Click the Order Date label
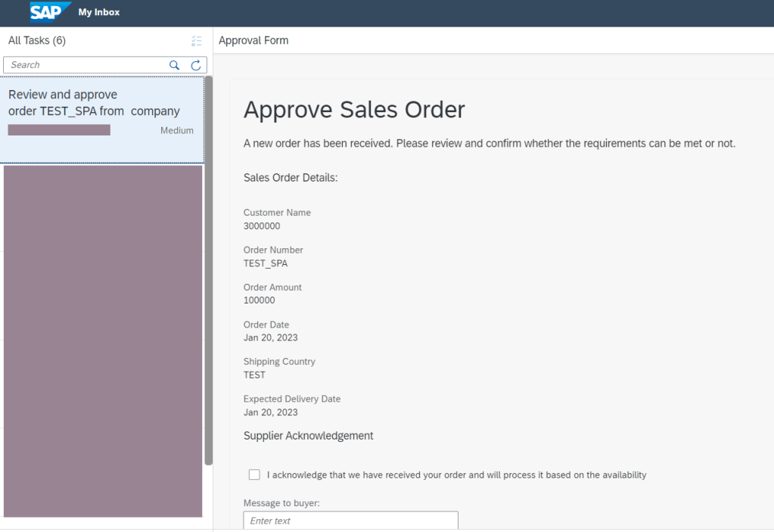This screenshot has width=774, height=532. [x=266, y=325]
